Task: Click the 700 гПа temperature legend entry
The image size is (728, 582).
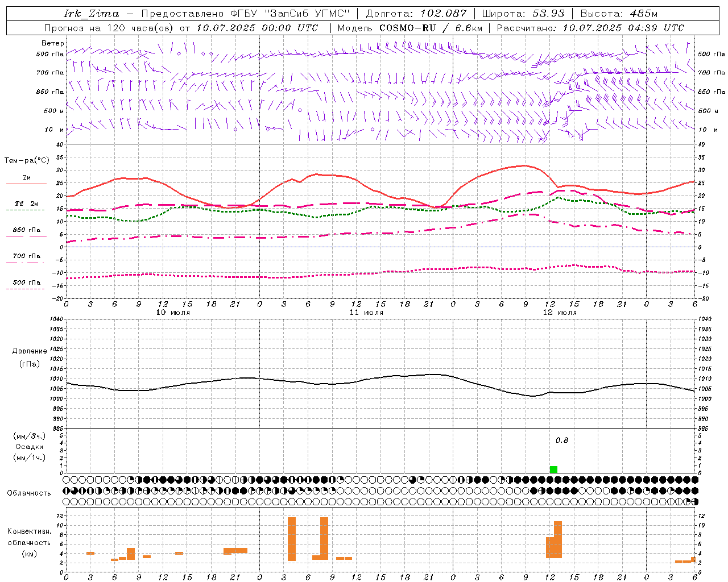Action: [26, 258]
